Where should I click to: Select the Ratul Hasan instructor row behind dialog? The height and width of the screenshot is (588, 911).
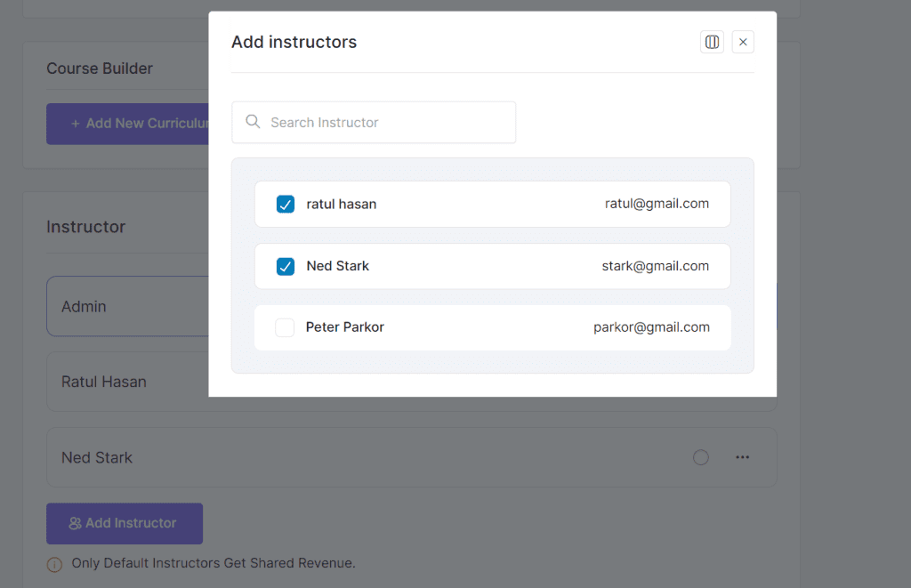[127, 382]
